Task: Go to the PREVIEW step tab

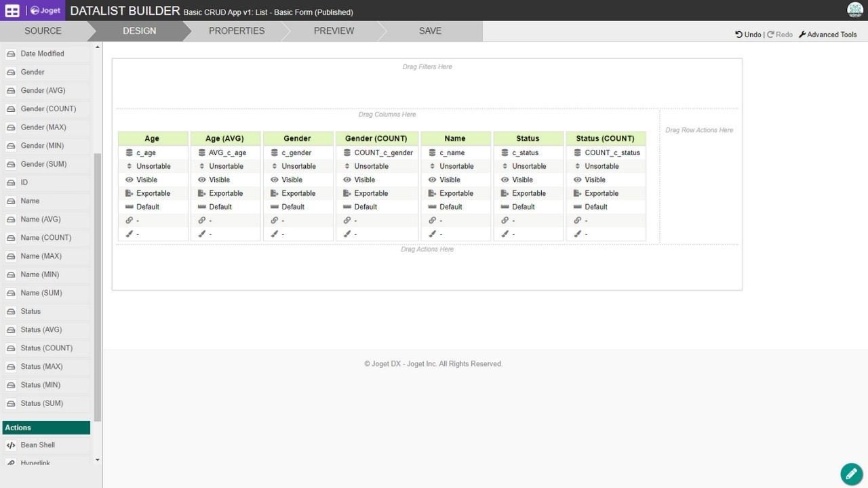Action: pos(334,31)
